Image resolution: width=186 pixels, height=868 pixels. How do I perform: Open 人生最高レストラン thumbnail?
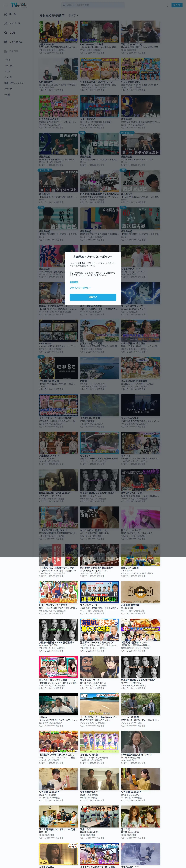pos(59,443)
